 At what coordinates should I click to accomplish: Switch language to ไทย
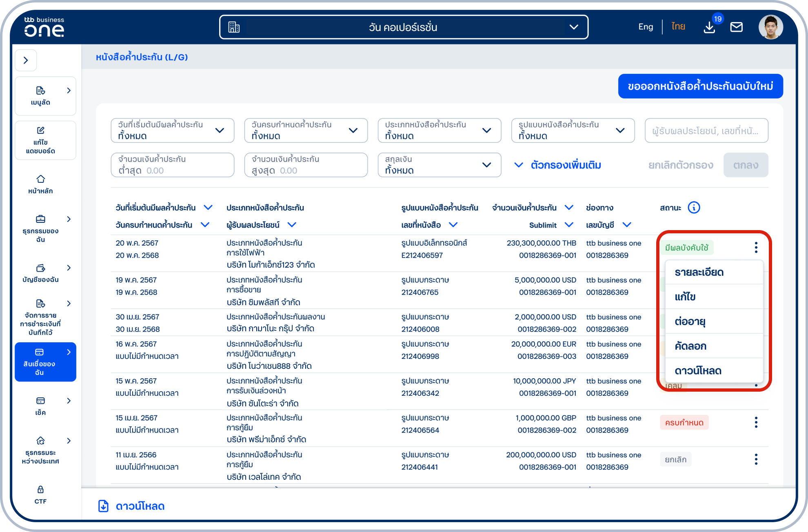pos(678,27)
